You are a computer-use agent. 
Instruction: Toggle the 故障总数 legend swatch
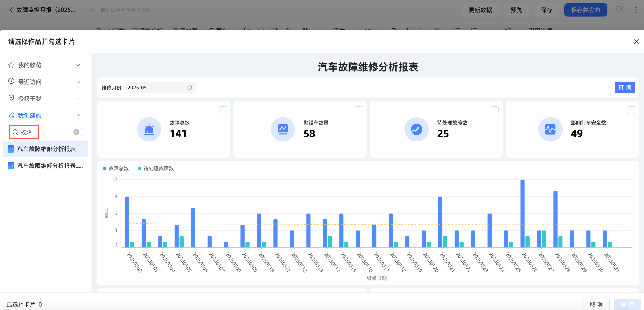(105, 168)
